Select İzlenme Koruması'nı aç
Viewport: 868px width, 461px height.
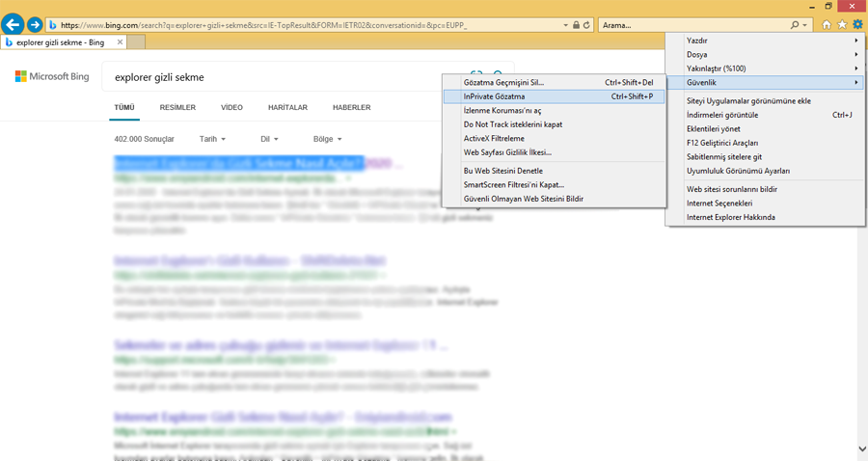click(x=555, y=111)
